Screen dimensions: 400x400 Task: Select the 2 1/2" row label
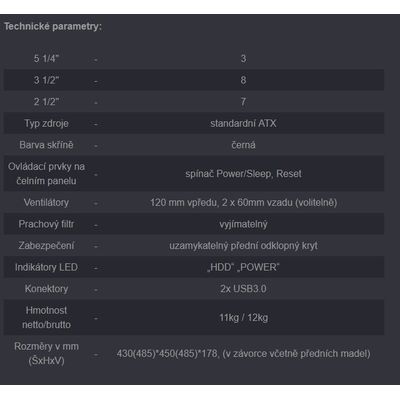tap(46, 102)
